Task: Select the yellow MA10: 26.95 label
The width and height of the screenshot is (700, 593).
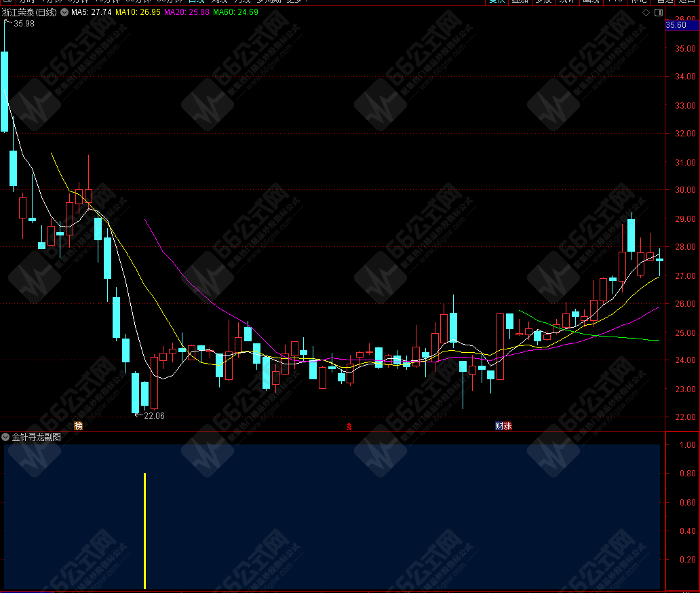Action: pyautogui.click(x=138, y=12)
